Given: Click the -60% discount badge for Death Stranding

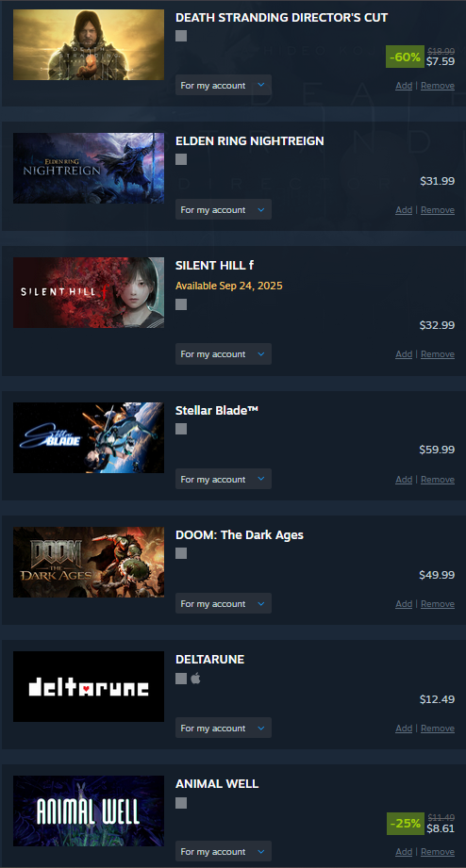Looking at the screenshot, I should coord(405,57).
